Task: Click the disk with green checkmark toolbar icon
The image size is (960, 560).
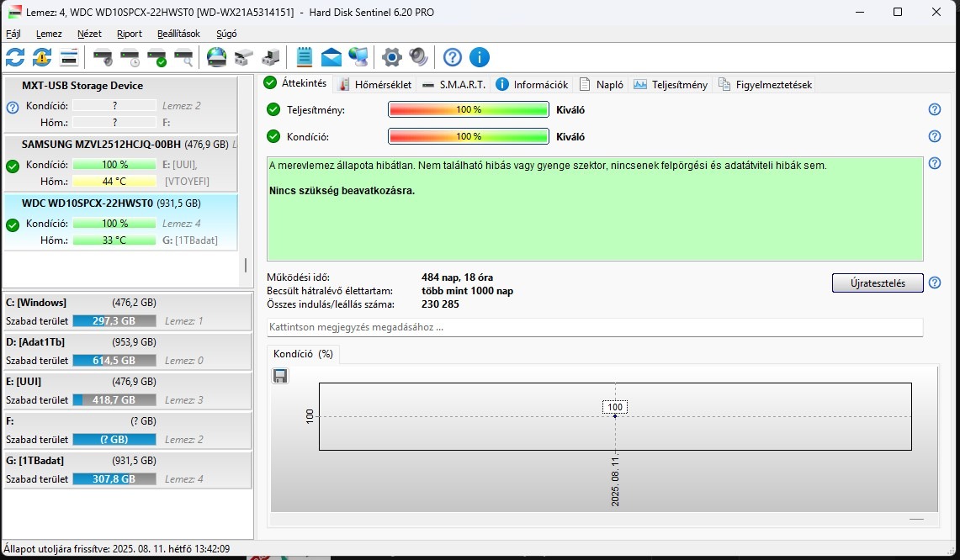Action: tap(156, 57)
